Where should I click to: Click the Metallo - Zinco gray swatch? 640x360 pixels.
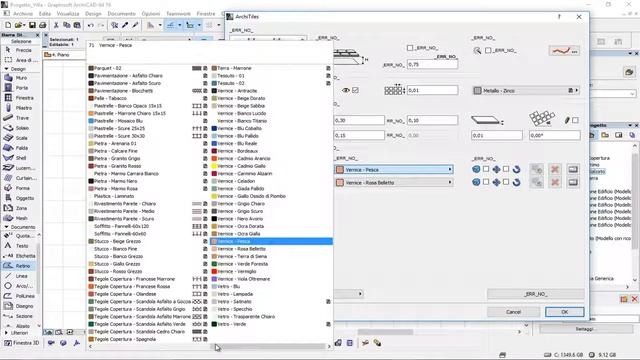pos(477,91)
